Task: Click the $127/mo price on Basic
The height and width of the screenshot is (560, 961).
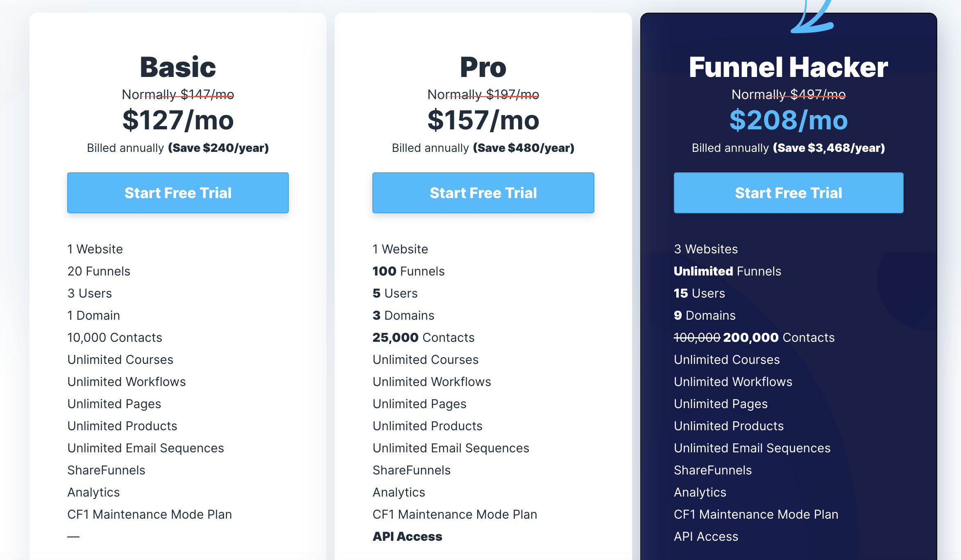Action: click(x=177, y=120)
